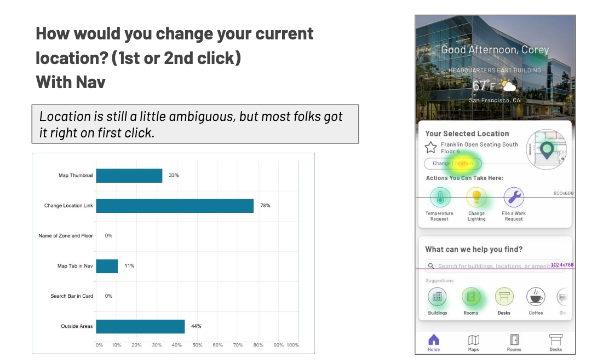Click the star icon beside Franklin Open Seating
This screenshot has width=603, height=364.
pos(431,147)
